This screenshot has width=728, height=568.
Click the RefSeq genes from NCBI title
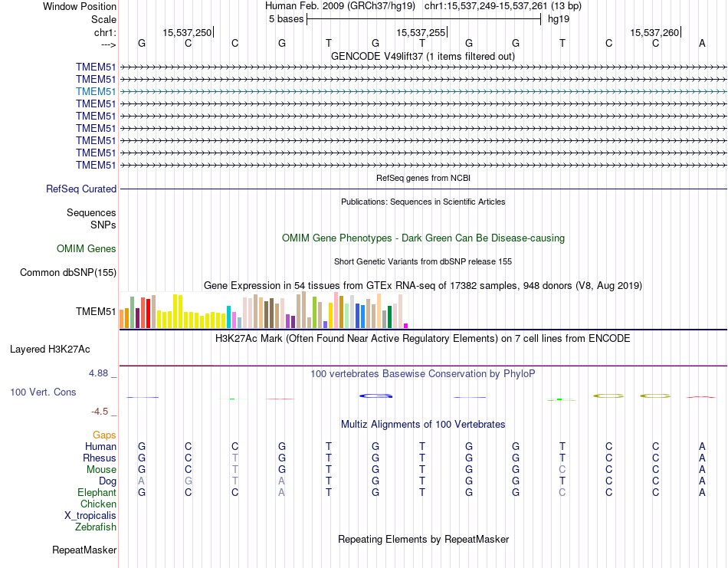coord(423,178)
